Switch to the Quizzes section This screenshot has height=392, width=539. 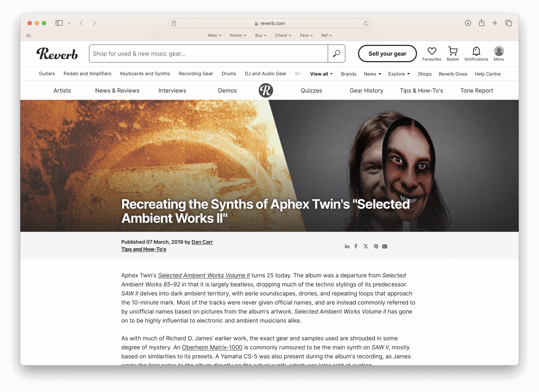tap(311, 91)
